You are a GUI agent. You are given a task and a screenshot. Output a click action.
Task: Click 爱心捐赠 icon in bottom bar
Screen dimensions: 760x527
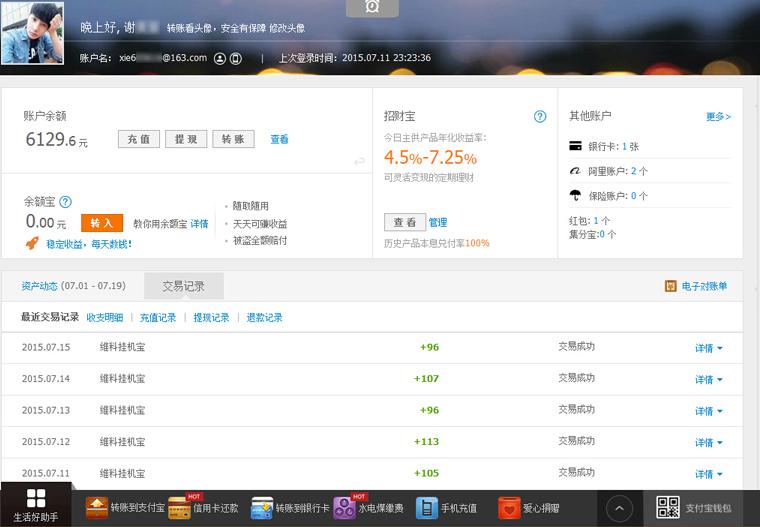(x=509, y=508)
